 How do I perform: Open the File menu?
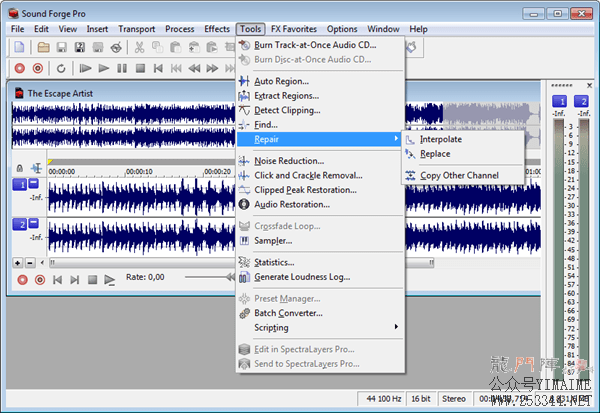tap(17, 29)
